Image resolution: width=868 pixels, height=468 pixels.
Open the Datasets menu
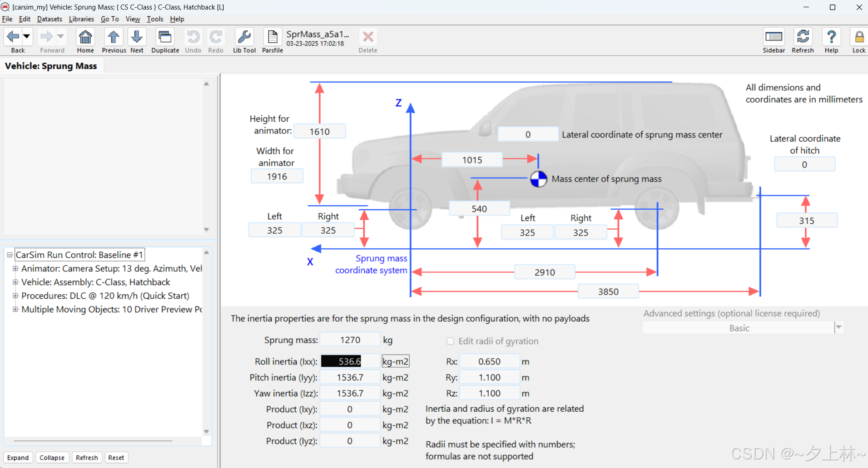(x=50, y=19)
